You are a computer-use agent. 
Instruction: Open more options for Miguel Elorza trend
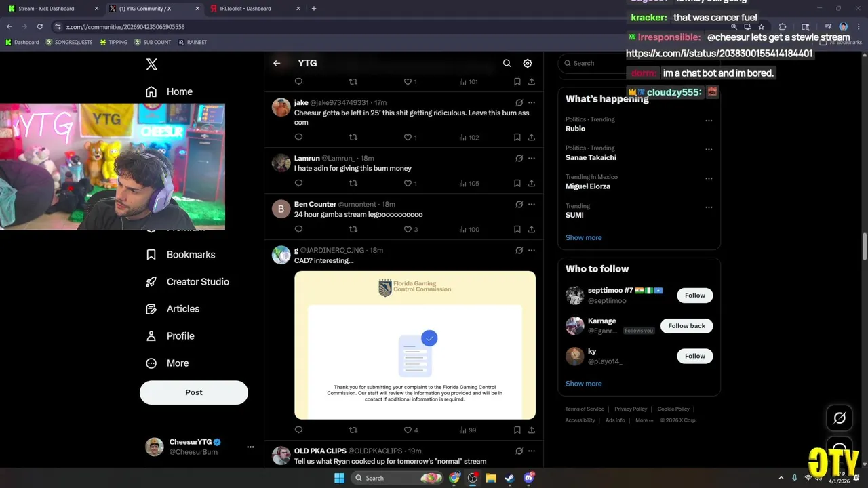709,178
